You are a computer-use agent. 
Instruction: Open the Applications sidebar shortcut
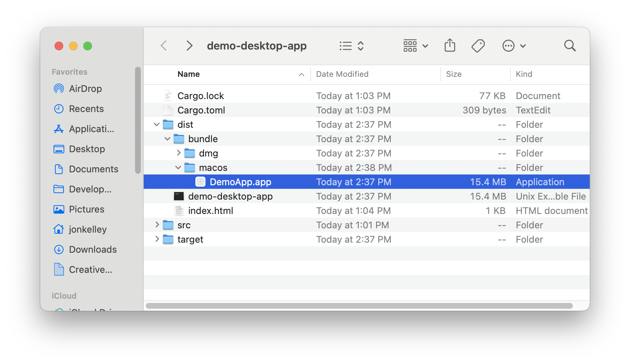(90, 129)
